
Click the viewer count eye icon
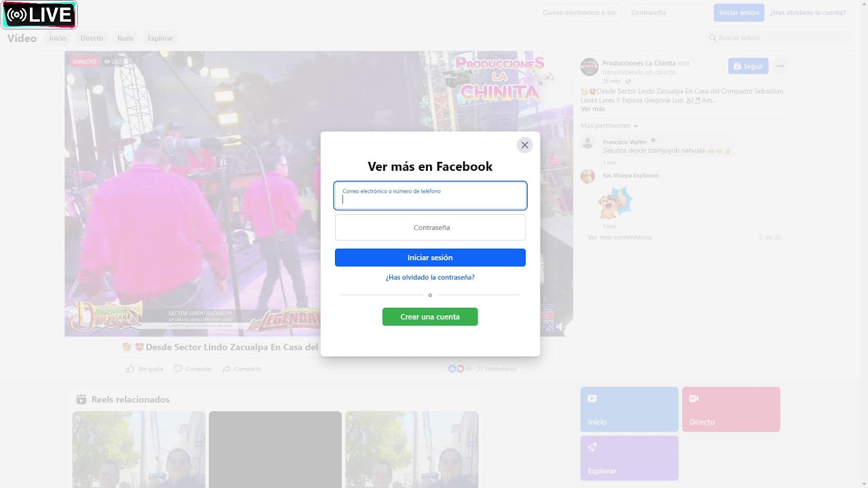107,62
